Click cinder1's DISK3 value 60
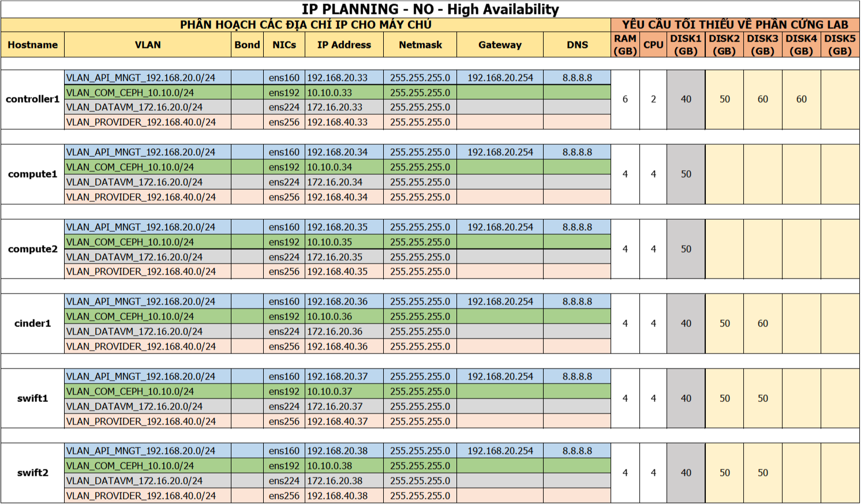 point(763,324)
